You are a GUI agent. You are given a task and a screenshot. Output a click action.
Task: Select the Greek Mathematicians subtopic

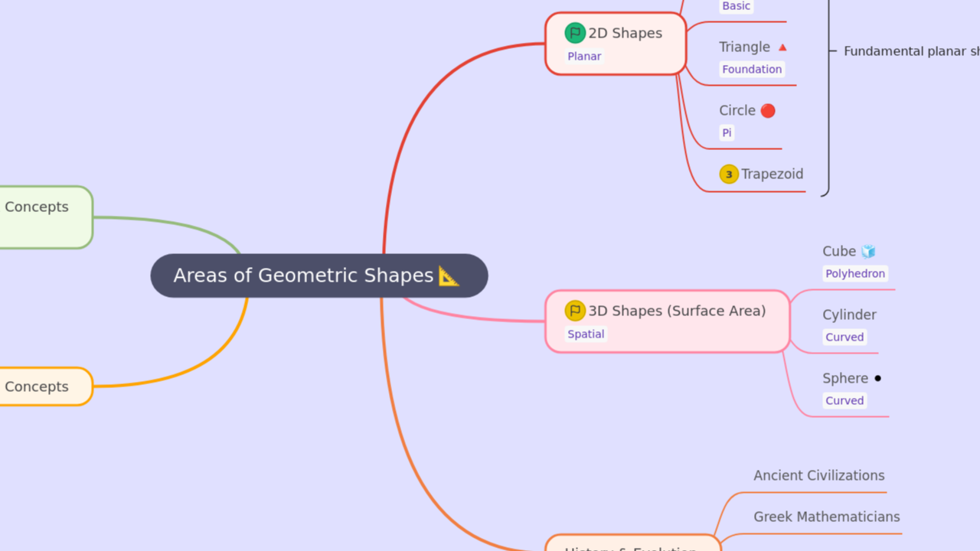(x=826, y=517)
